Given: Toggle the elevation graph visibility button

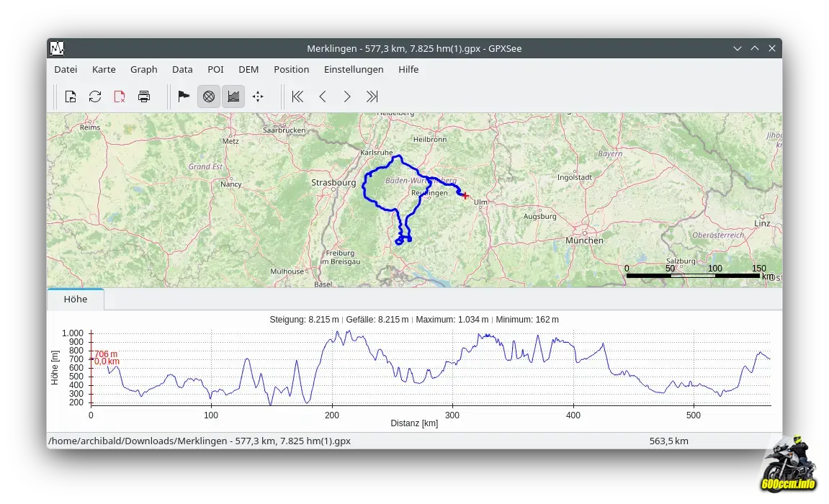Looking at the screenshot, I should click(x=233, y=96).
